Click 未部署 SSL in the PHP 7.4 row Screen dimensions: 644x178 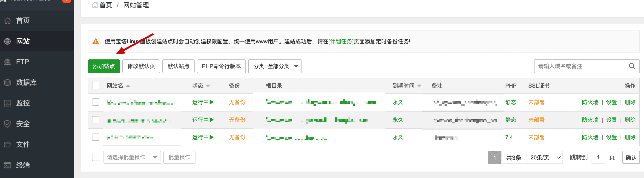click(536, 137)
